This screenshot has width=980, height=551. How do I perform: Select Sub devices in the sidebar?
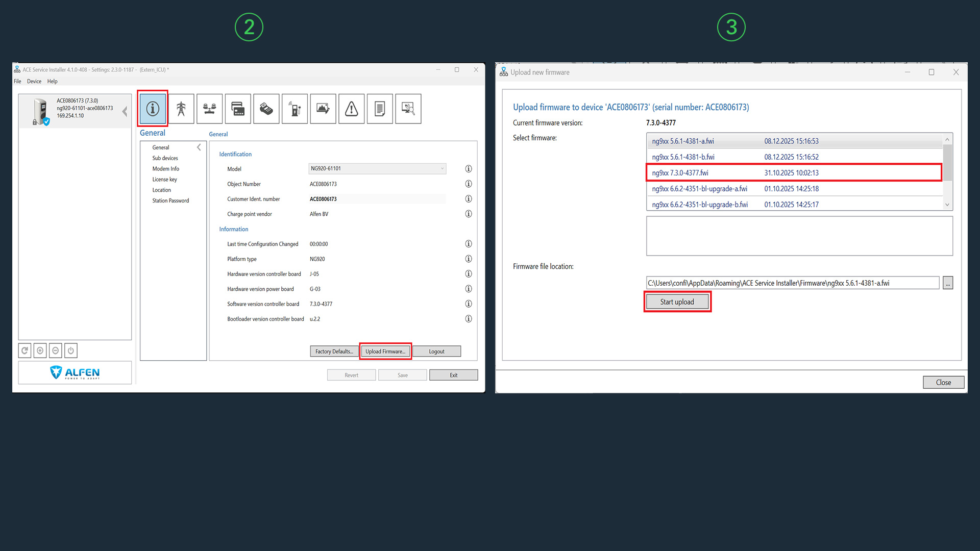pyautogui.click(x=165, y=158)
